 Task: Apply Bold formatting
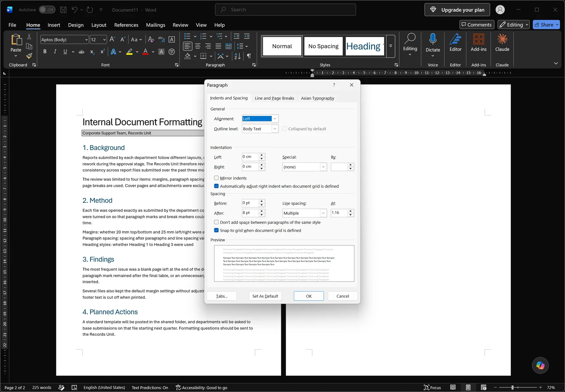coord(45,52)
